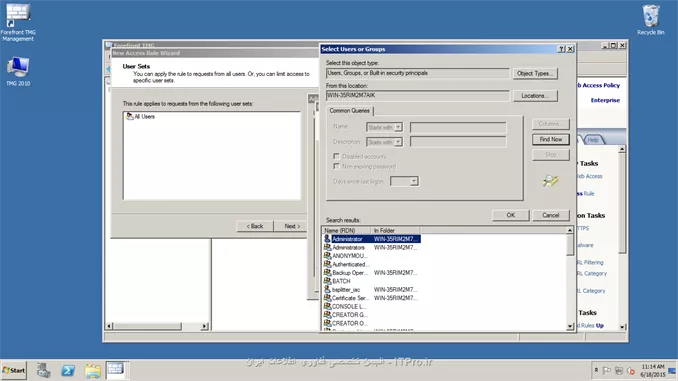The width and height of the screenshot is (678, 381).
Task: Click the Stop button
Action: coord(550,155)
